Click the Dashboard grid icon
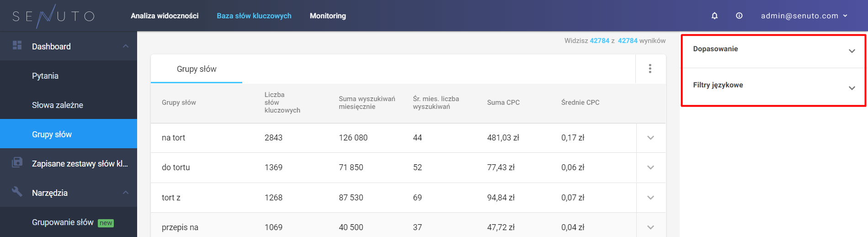 coord(17,45)
